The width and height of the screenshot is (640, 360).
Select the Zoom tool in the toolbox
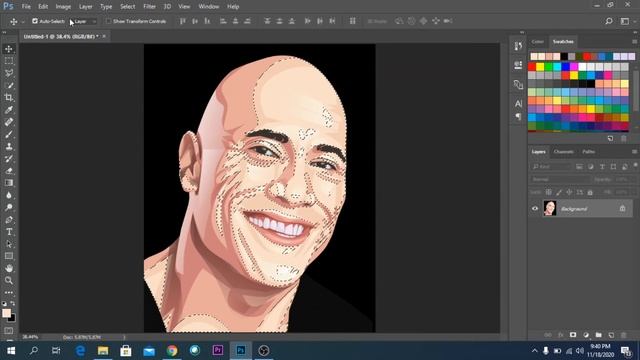click(9, 280)
